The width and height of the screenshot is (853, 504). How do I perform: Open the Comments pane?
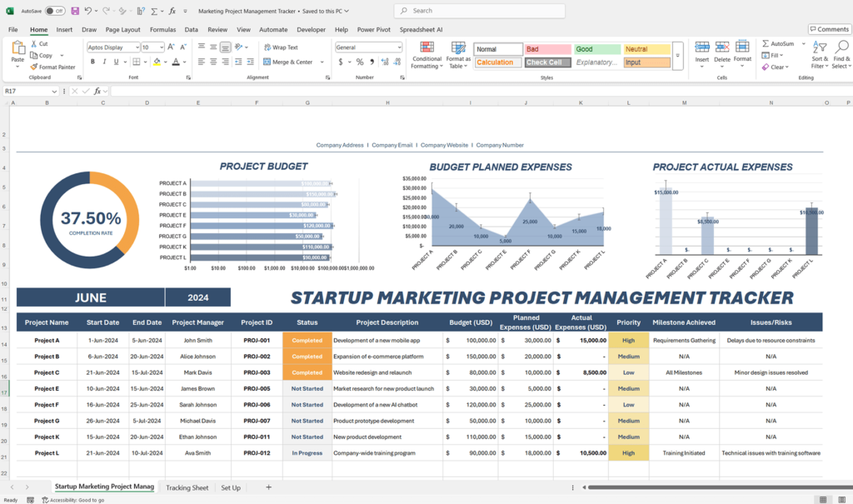point(828,29)
